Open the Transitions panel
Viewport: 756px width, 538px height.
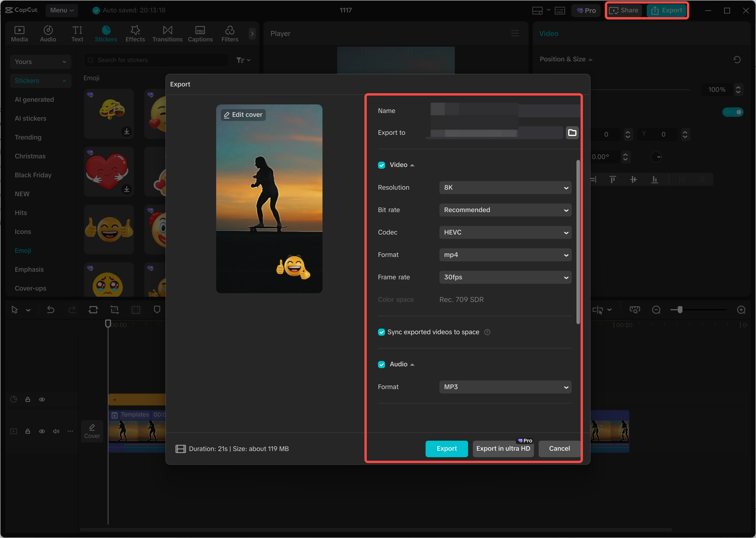tap(167, 33)
